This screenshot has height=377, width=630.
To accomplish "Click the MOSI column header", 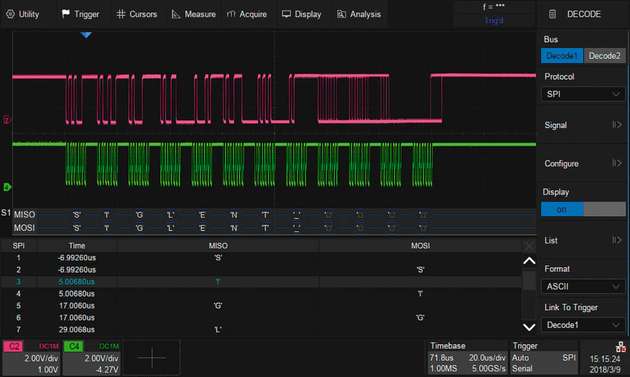I will (x=420, y=246).
